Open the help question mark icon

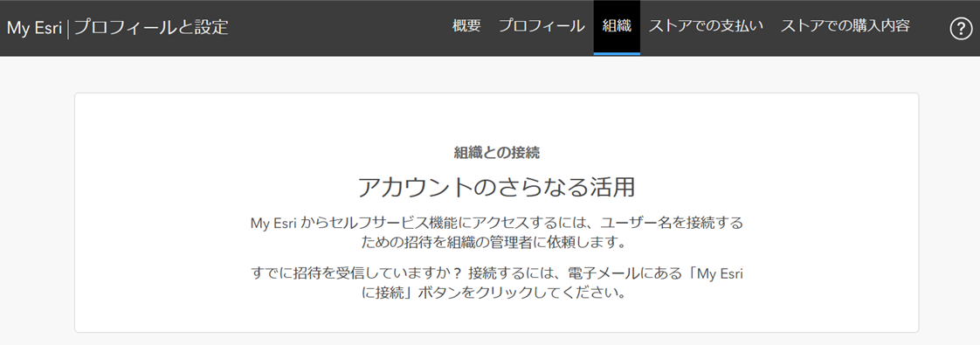tap(961, 28)
